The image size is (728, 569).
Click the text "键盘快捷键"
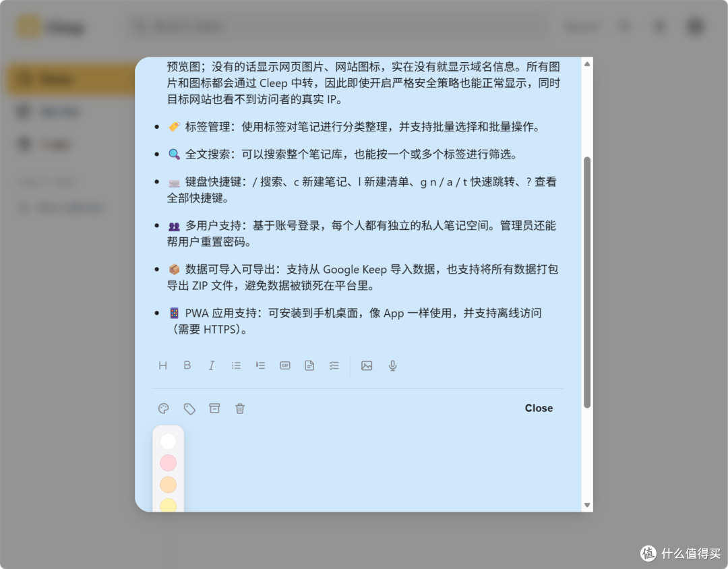(x=212, y=181)
